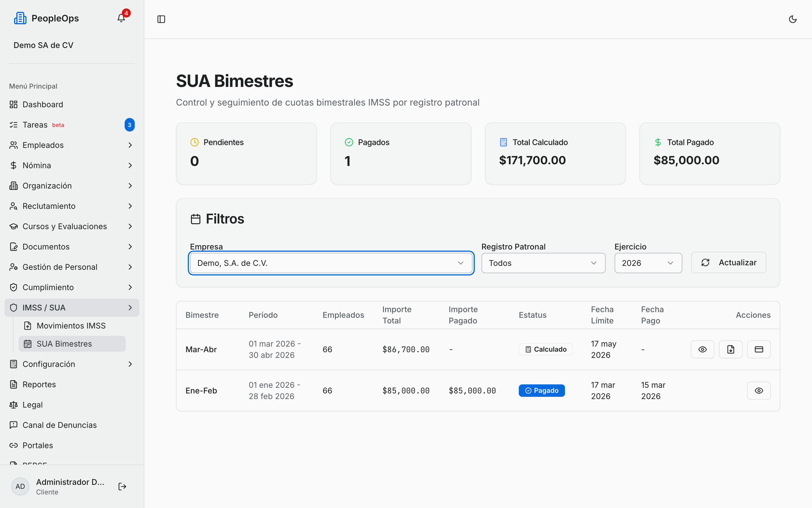Open the Empresa dropdown
The width and height of the screenshot is (812, 508).
pyautogui.click(x=331, y=263)
